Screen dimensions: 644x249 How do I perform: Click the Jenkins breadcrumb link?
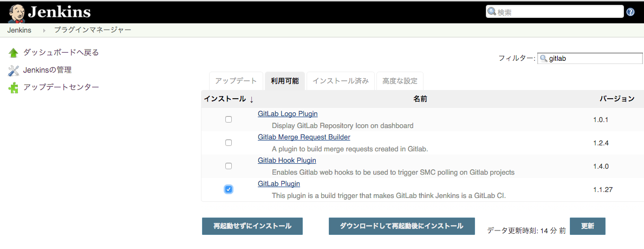pos(19,30)
